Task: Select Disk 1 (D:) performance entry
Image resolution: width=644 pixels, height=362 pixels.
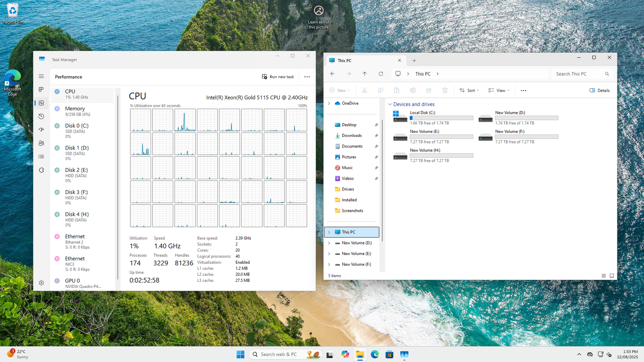Action: 83,153
